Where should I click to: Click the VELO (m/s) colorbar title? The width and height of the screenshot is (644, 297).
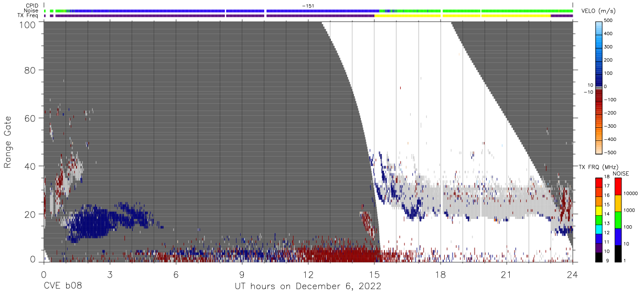coord(599,11)
